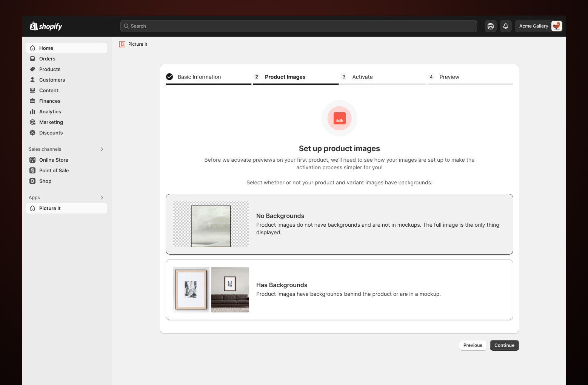Click the Discounts badge icon
Viewport: 588px width, 385px height.
click(32, 133)
